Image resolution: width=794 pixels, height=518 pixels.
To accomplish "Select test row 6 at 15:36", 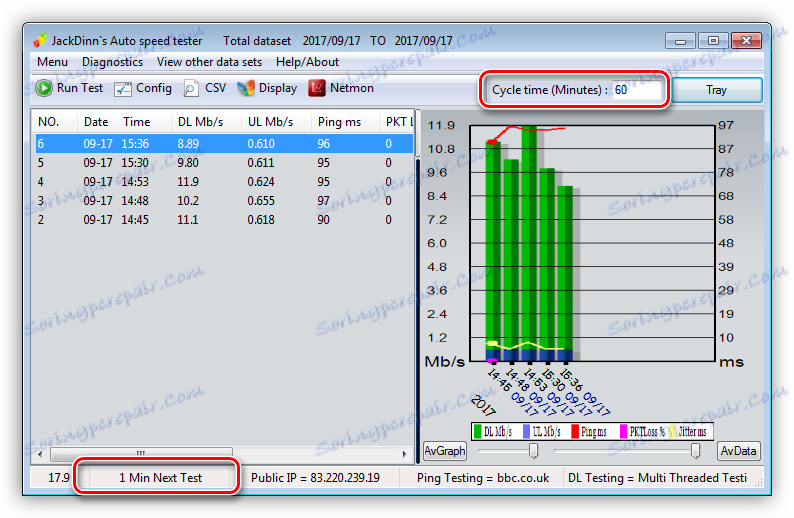I will click(224, 144).
